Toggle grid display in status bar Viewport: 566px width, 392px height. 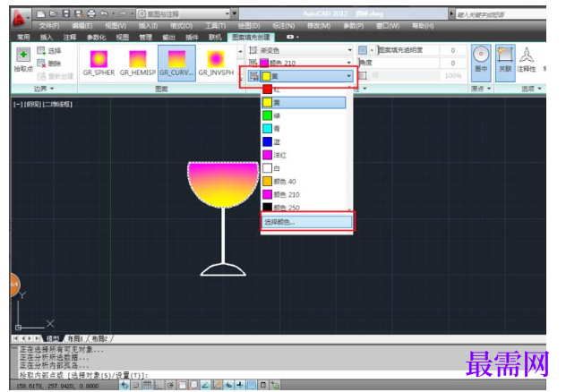(x=147, y=385)
